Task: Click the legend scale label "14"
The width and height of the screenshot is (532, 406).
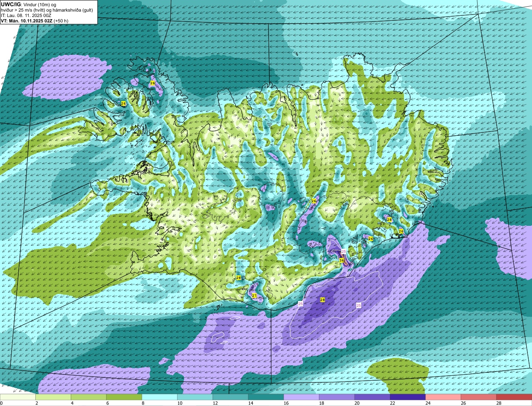Action: [250, 403]
